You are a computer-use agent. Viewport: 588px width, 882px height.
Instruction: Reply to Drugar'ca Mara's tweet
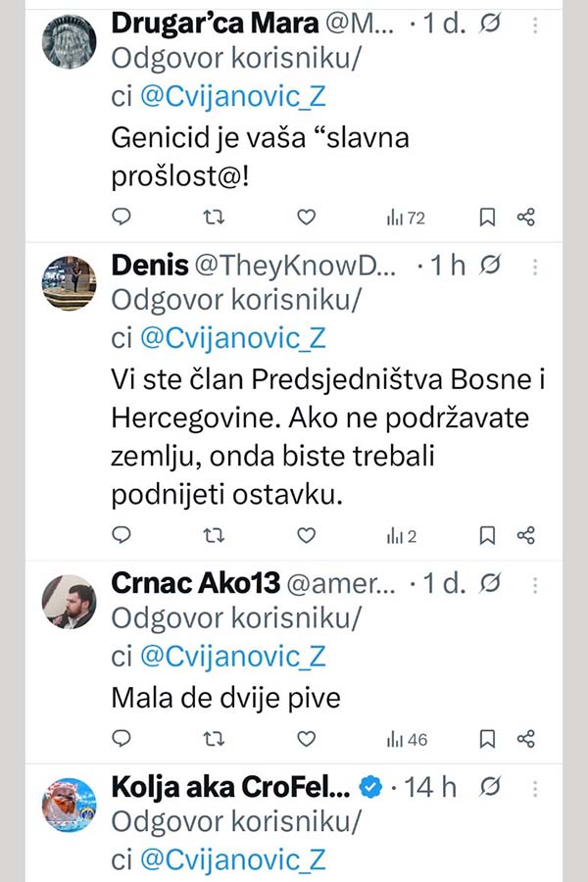click(122, 217)
